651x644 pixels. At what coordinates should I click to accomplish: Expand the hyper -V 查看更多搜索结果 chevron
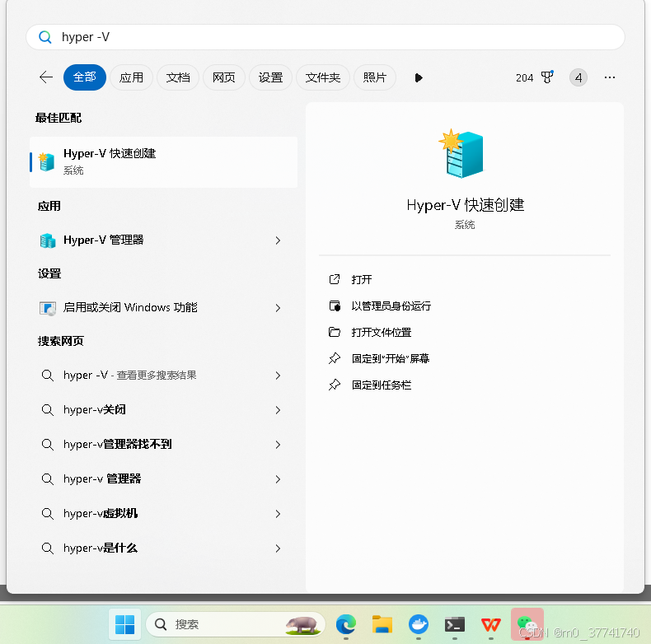click(x=278, y=376)
